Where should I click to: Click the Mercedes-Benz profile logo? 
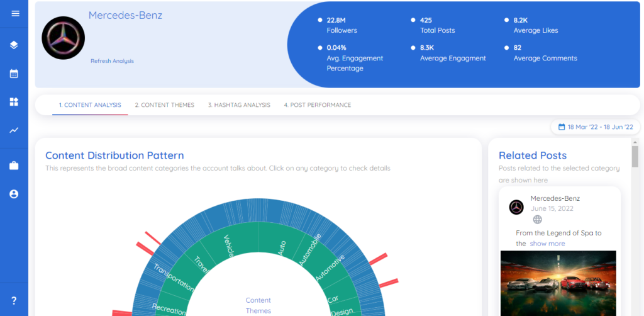(64, 38)
